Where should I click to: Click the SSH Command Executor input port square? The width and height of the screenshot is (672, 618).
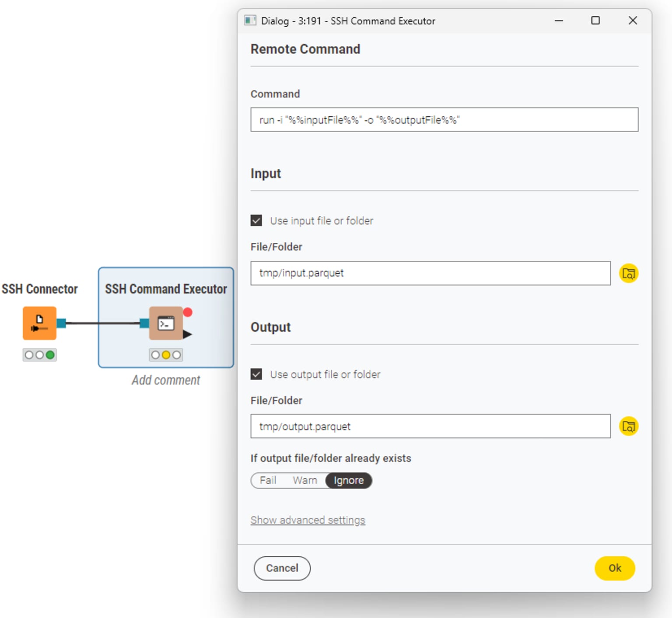(144, 323)
